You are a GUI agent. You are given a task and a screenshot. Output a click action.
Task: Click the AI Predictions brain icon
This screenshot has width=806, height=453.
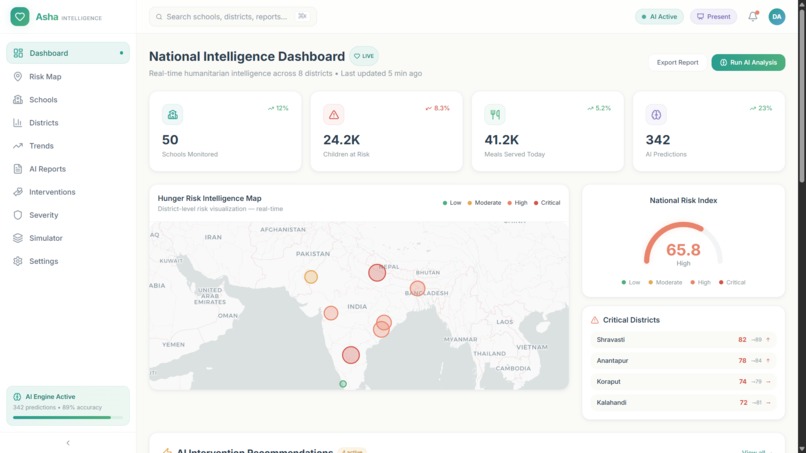coord(656,114)
